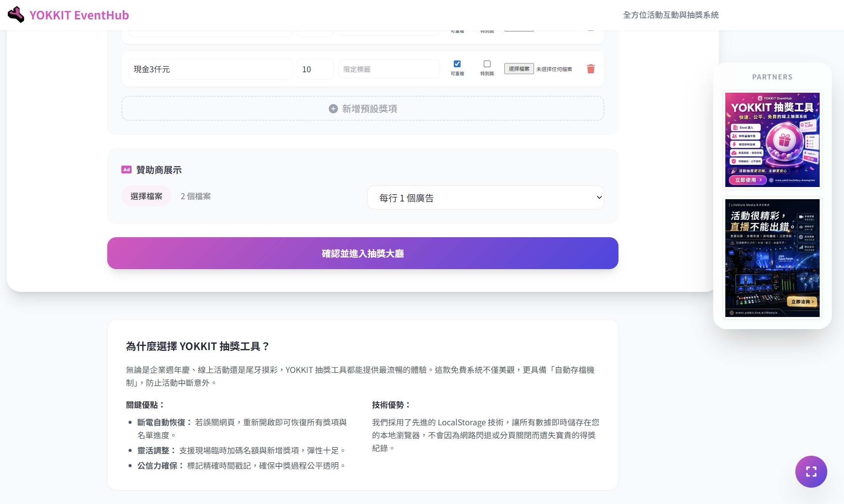The width and height of the screenshot is (844, 504).
Task: Click the 公信力確保： bullet text
Action: point(161,466)
